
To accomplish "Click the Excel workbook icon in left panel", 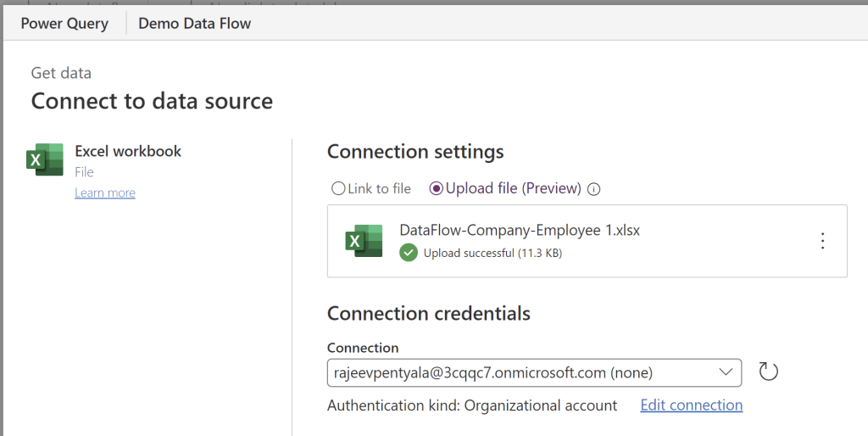I will point(45,159).
